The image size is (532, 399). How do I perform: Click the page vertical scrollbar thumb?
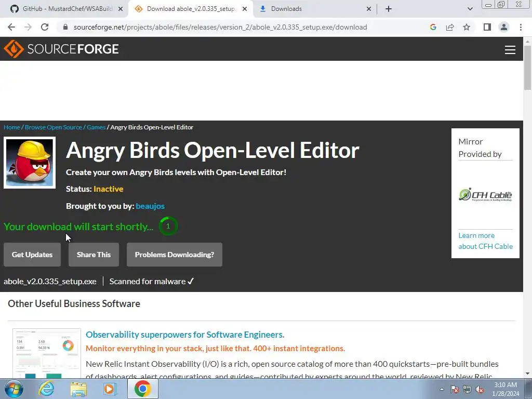tap(527, 68)
